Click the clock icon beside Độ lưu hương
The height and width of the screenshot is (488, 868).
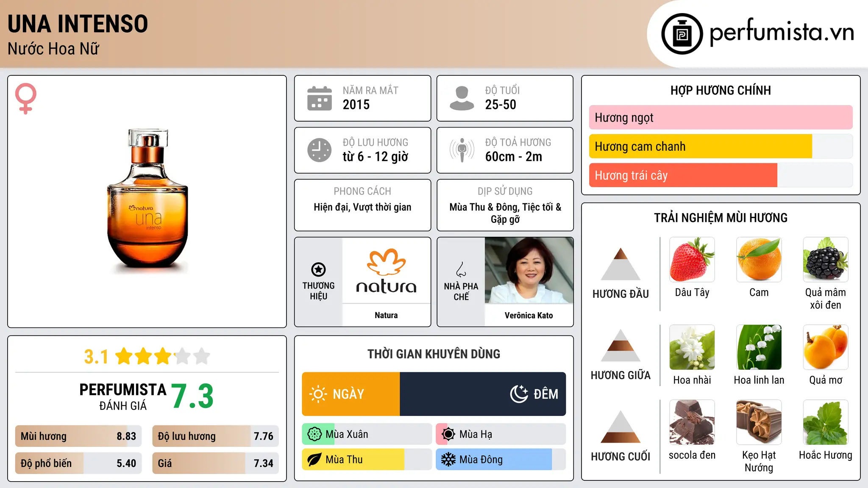tap(320, 150)
